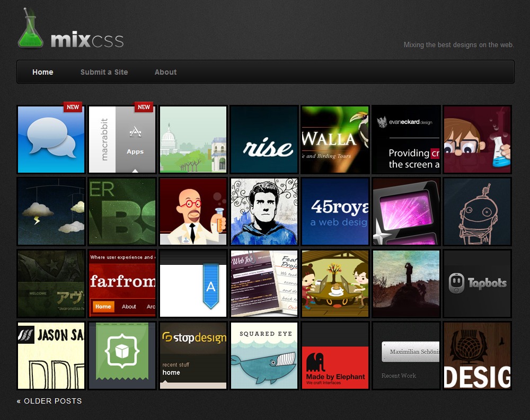
Task: Open the Walla Birding Tours thumbnail
Action: (335, 139)
